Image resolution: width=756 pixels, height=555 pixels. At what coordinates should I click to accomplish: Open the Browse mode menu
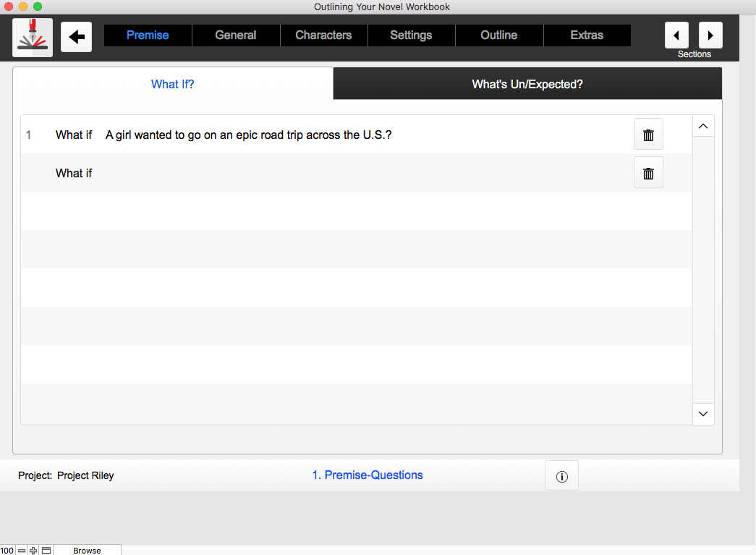(87, 551)
